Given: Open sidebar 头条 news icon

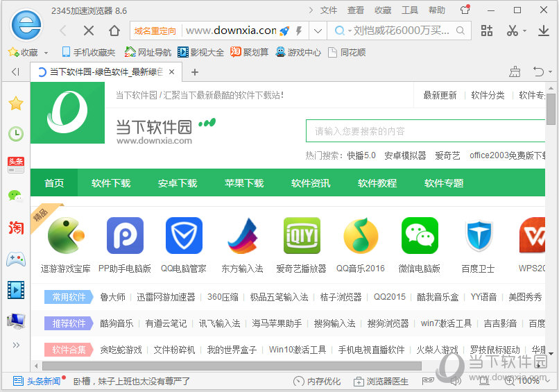Looking at the screenshot, I should (16, 165).
